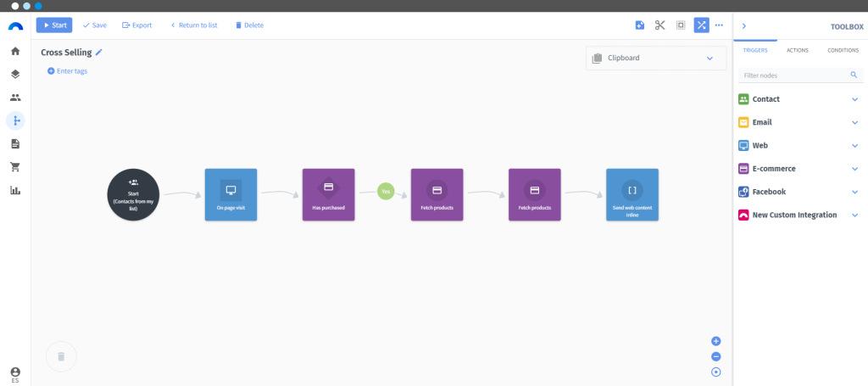Click the Start workflow button

[54, 25]
